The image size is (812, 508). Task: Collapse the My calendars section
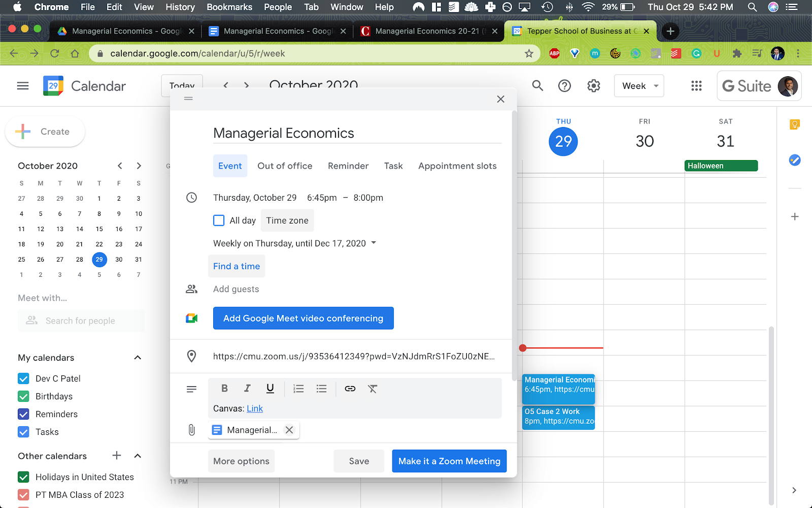tap(138, 358)
